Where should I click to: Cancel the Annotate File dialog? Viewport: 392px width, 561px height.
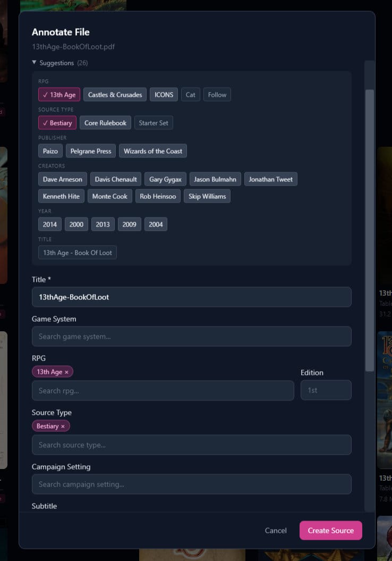pyautogui.click(x=276, y=530)
